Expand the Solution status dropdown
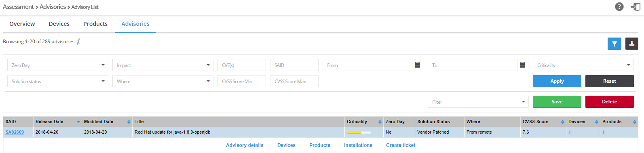This screenshot has height=153, width=644. tap(58, 81)
